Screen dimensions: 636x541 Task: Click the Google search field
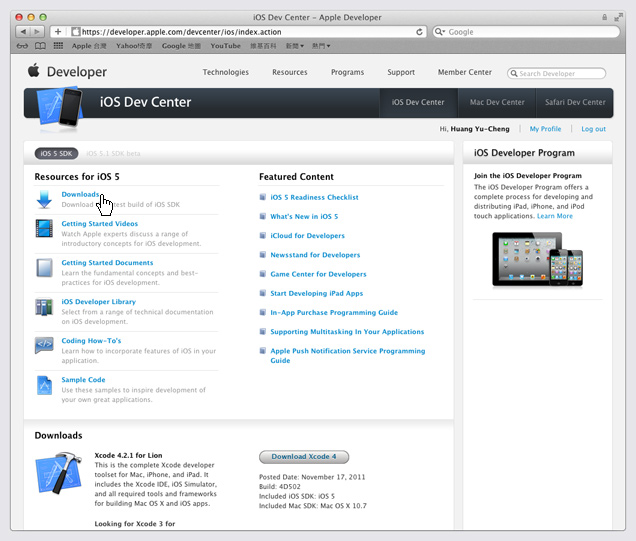pyautogui.click(x=526, y=32)
